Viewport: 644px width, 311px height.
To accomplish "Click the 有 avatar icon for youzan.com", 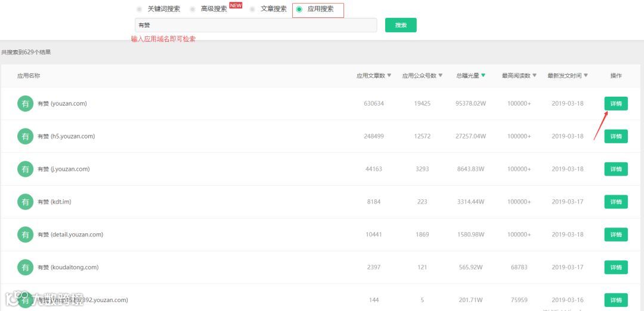I will click(x=26, y=104).
